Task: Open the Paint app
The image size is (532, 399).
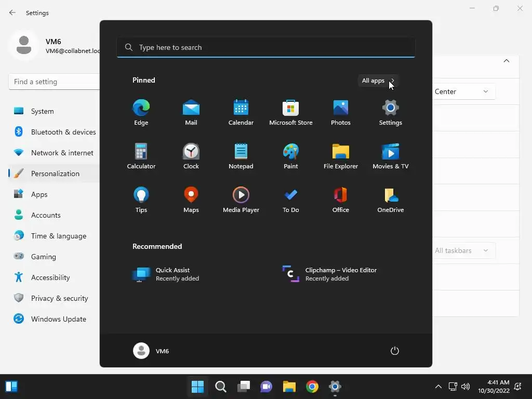Action: point(291,156)
